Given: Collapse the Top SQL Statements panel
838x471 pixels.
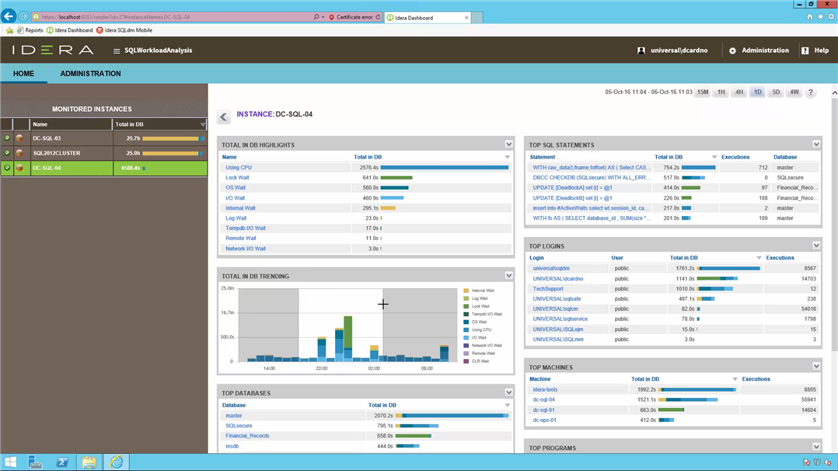Looking at the screenshot, I should (x=816, y=144).
